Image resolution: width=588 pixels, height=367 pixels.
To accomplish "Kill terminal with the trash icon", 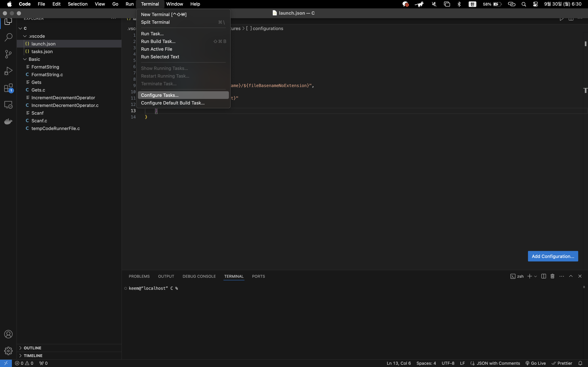I will 552,276.
